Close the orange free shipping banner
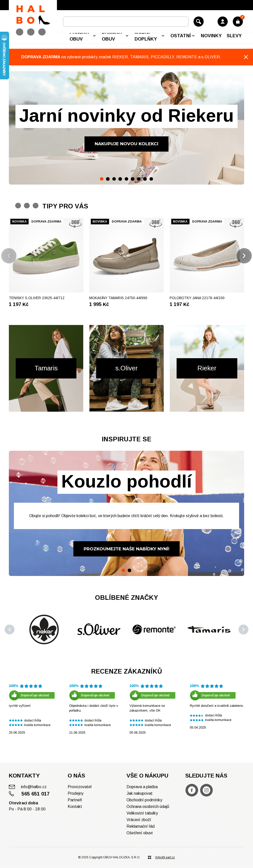The image size is (253, 868). coord(246,57)
